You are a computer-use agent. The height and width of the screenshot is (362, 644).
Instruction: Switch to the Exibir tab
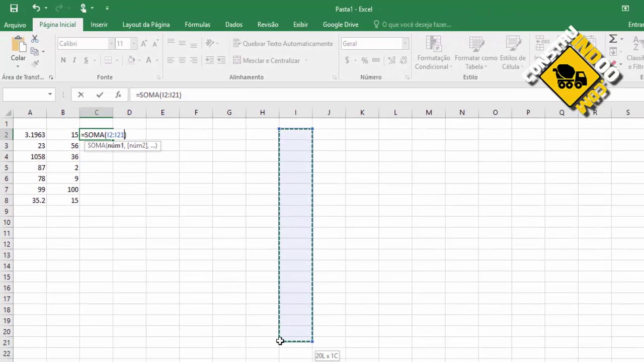point(300,25)
